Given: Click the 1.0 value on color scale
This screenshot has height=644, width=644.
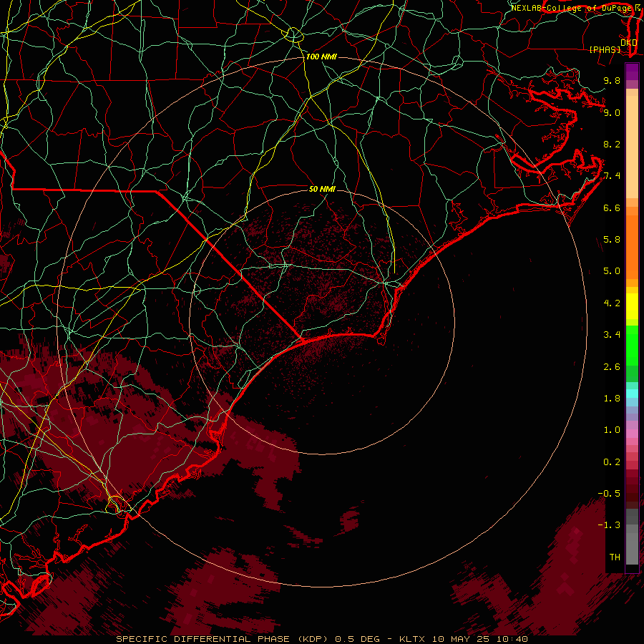Looking at the screenshot, I should coord(612,430).
